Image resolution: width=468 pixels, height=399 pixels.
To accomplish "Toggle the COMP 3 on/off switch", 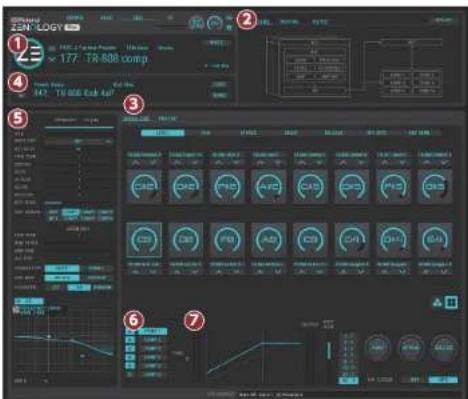I will pyautogui.click(x=130, y=349).
